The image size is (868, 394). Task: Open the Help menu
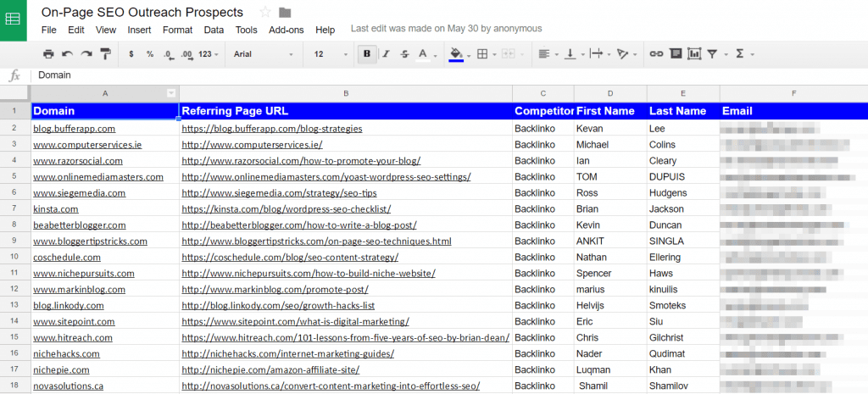tap(325, 30)
